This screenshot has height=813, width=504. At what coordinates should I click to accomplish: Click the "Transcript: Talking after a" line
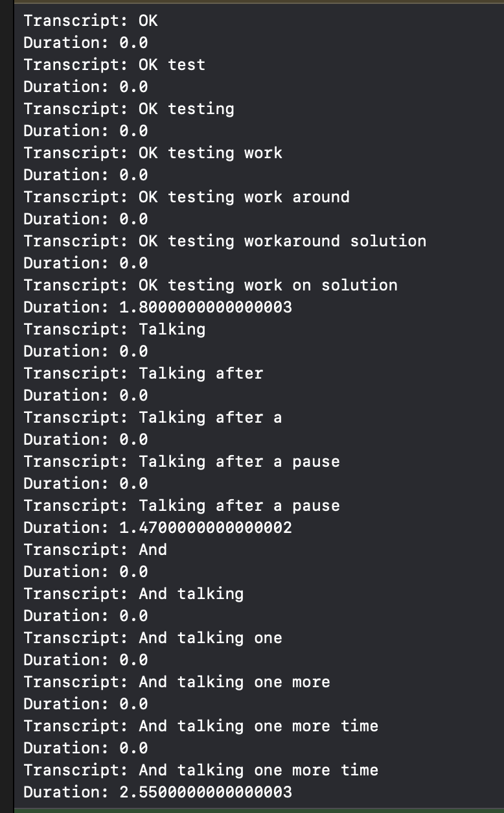click(153, 418)
